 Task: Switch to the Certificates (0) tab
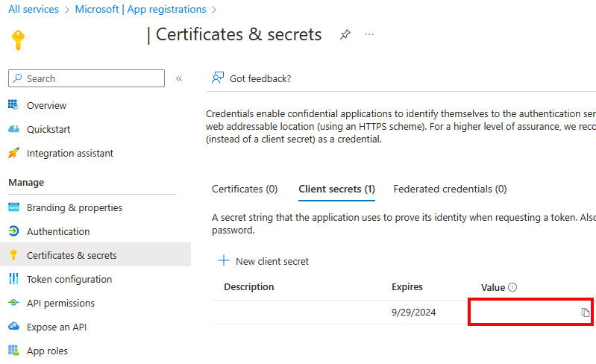pyautogui.click(x=245, y=189)
